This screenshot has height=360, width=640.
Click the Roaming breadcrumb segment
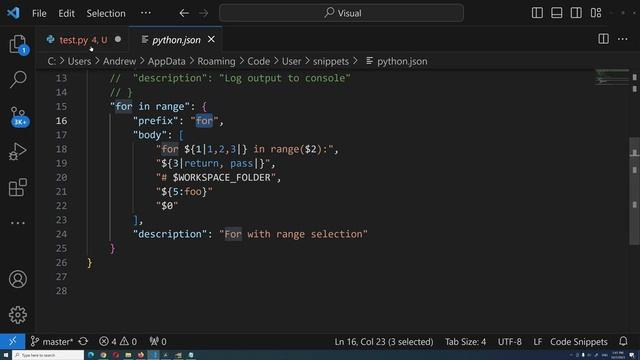click(216, 61)
